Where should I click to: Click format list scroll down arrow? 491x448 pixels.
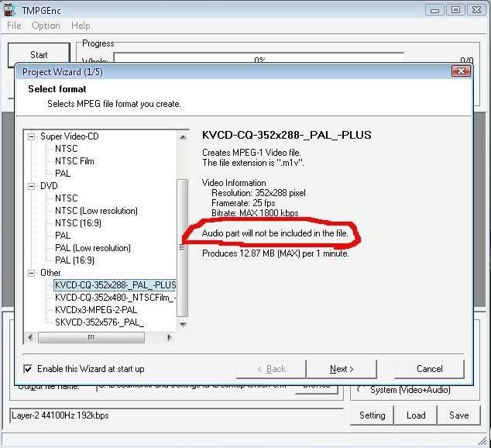183,325
